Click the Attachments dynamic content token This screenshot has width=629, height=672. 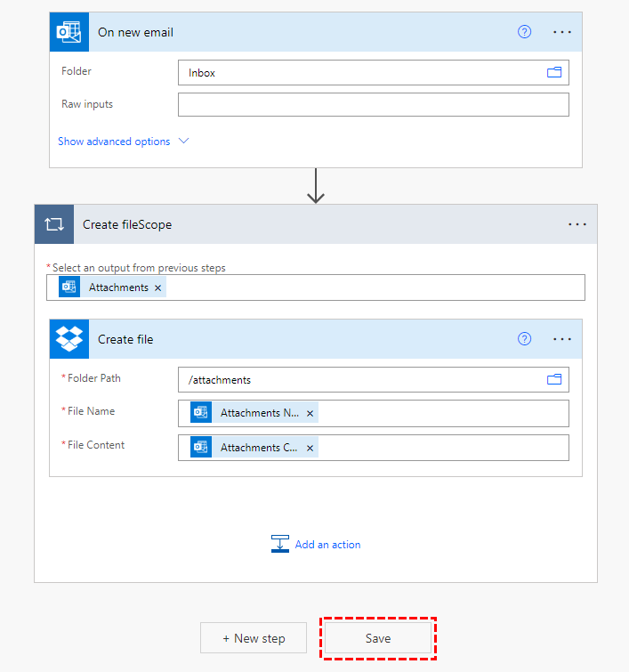[112, 287]
